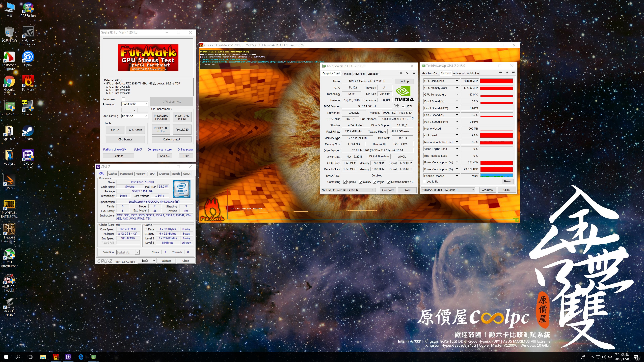Click Lookup button in GPU-Z
The height and width of the screenshot is (362, 644).
[404, 81]
